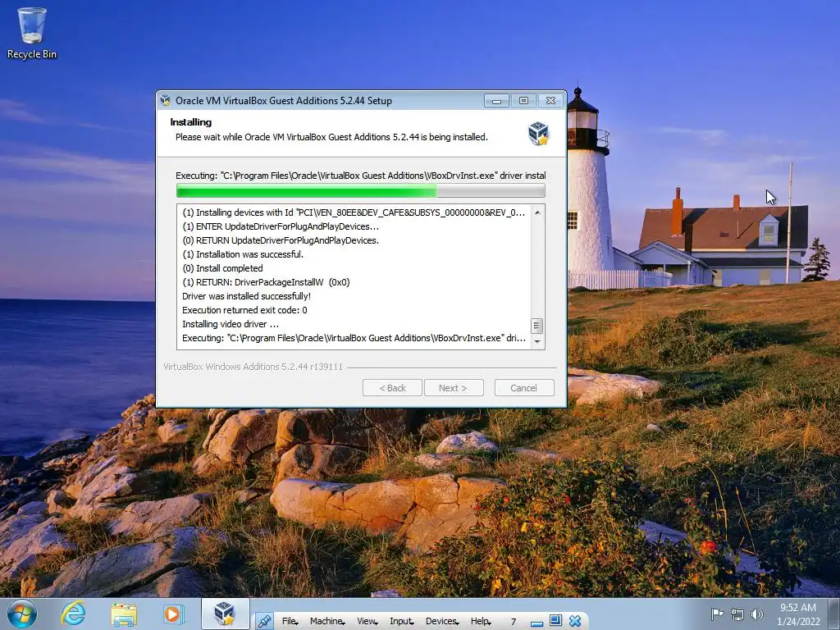Open the Help menu in mini toolbar
840x630 pixels.
(481, 621)
